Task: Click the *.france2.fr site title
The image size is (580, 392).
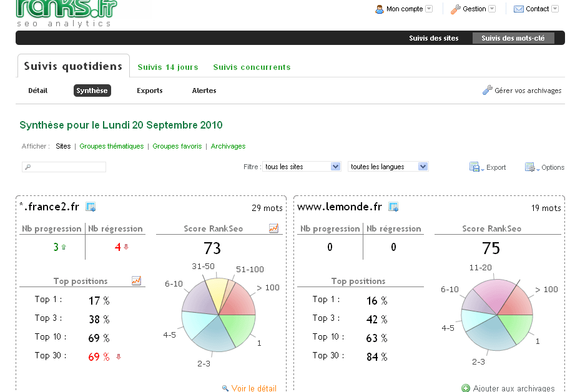Action: pos(49,207)
